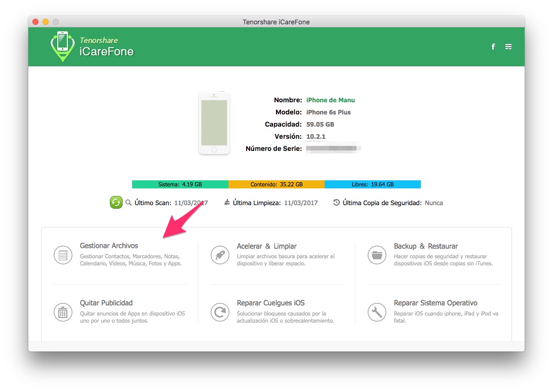This screenshot has height=392, width=553.
Task: Click the blue Libres 19.64 GB bar
Action: [x=373, y=184]
